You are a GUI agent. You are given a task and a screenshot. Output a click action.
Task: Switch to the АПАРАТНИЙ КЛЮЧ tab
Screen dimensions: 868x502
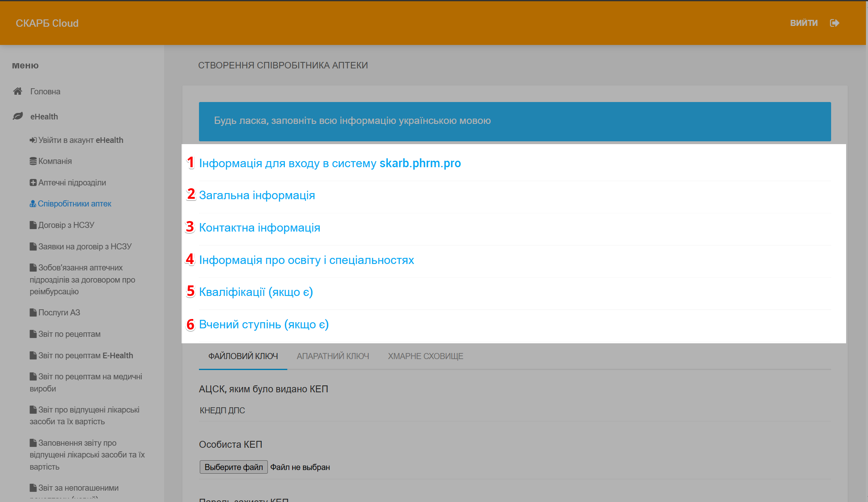click(x=333, y=356)
